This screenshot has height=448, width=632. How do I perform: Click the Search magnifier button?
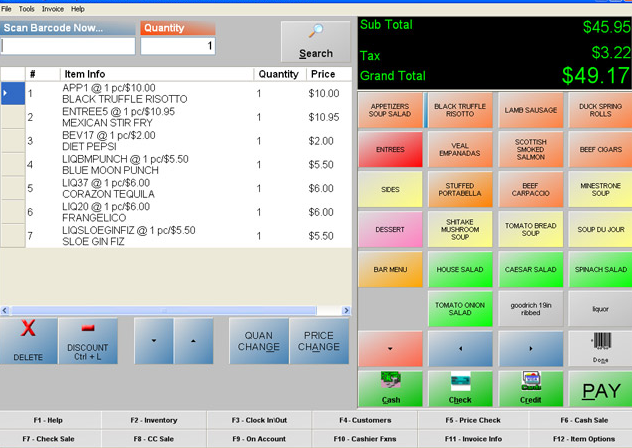click(x=316, y=42)
